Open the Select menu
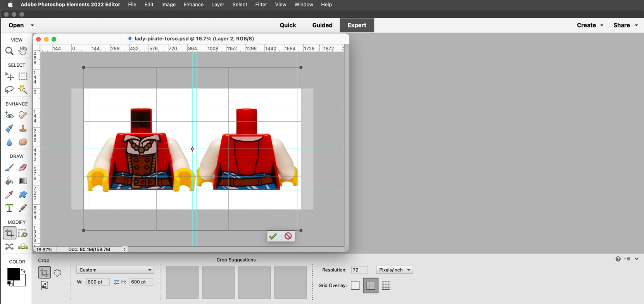Viewport: 644px width, 304px height. pyautogui.click(x=240, y=5)
